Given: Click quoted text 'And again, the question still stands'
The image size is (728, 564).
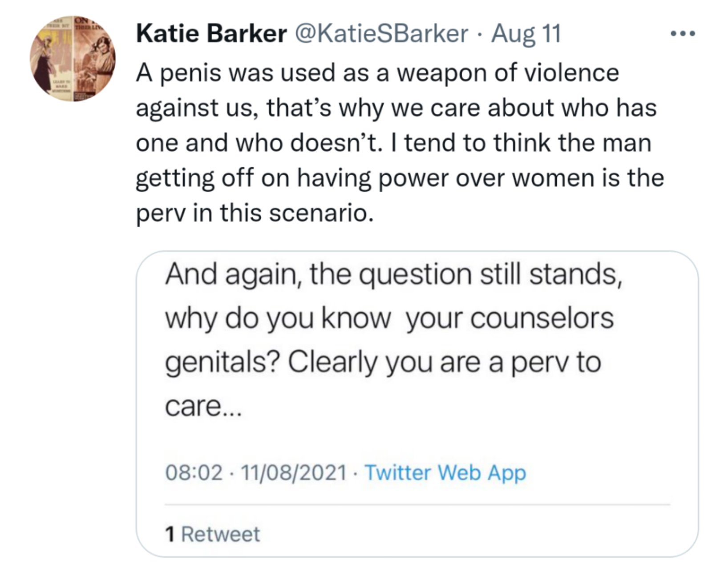Looking at the screenshot, I should pos(393,274).
